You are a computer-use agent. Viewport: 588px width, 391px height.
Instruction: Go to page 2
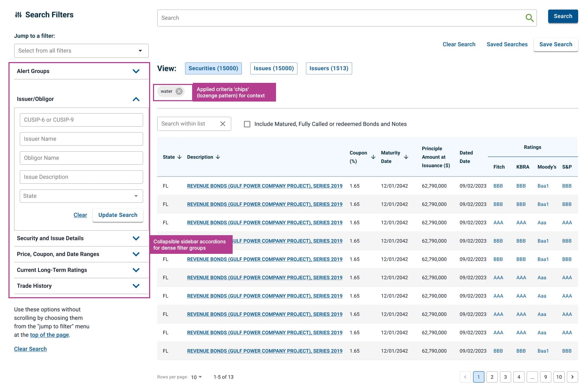click(x=492, y=377)
